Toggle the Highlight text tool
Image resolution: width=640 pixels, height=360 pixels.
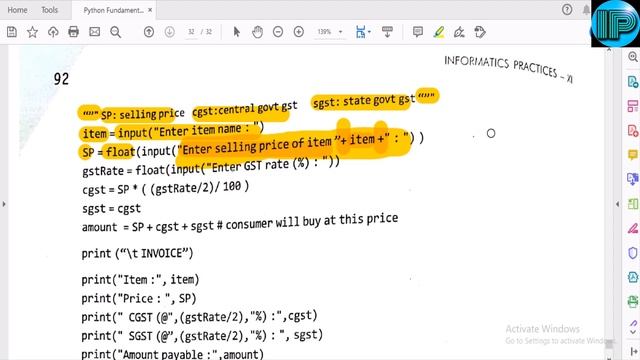coord(439,32)
